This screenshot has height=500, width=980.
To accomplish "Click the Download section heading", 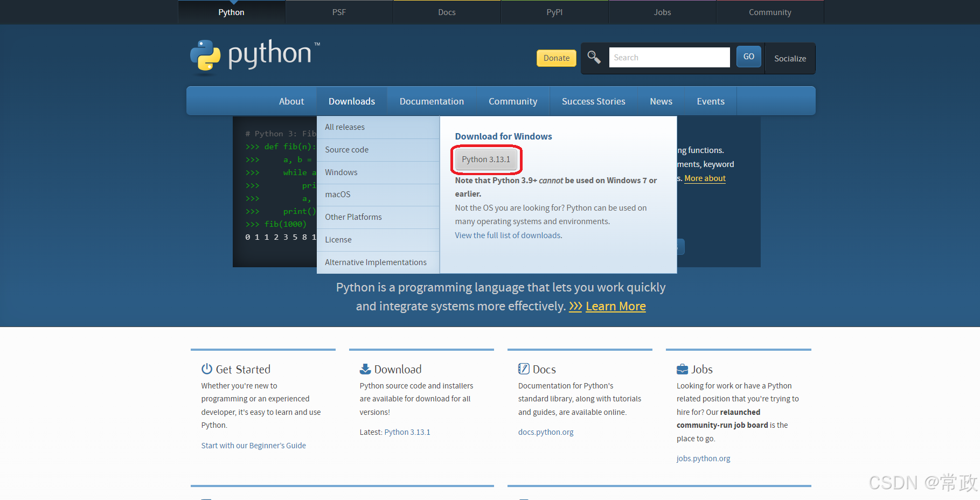I will pos(398,369).
